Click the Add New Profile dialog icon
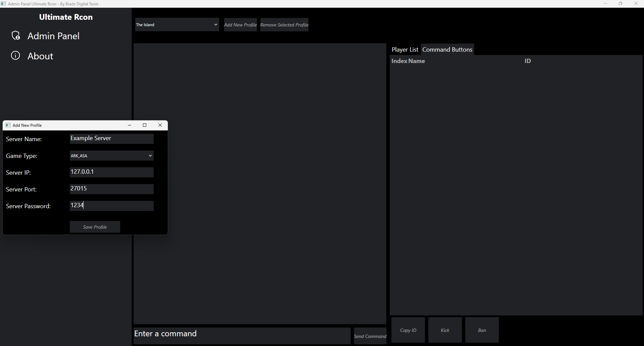 7,125
